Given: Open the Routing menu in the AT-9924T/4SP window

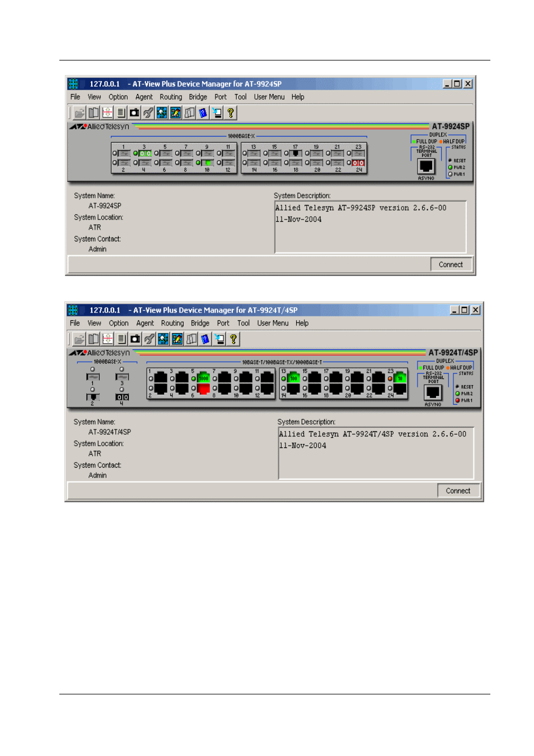Looking at the screenshot, I should pyautogui.click(x=172, y=323).
